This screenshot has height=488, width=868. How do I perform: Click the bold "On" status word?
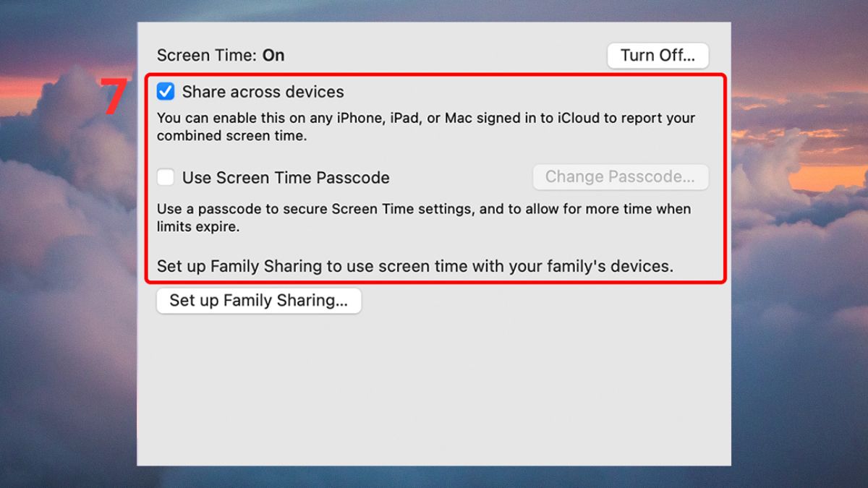[x=273, y=56]
